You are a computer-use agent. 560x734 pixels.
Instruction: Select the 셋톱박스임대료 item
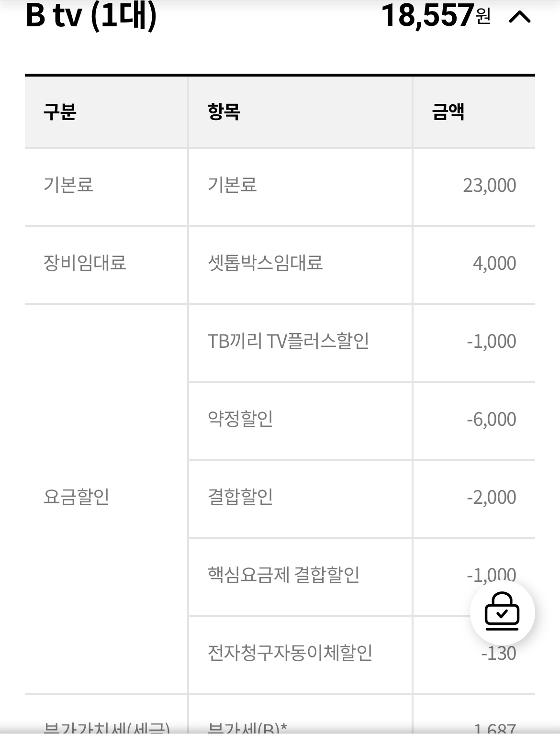click(265, 263)
